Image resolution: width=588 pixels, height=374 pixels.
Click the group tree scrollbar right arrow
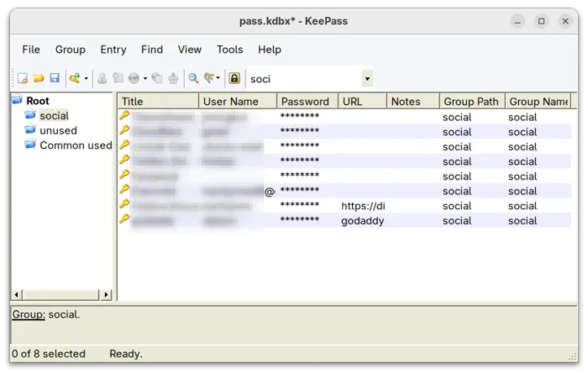pos(106,295)
